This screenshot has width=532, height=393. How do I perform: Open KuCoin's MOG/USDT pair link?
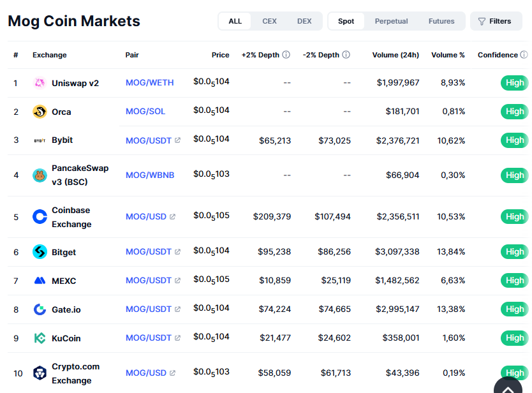pos(148,337)
